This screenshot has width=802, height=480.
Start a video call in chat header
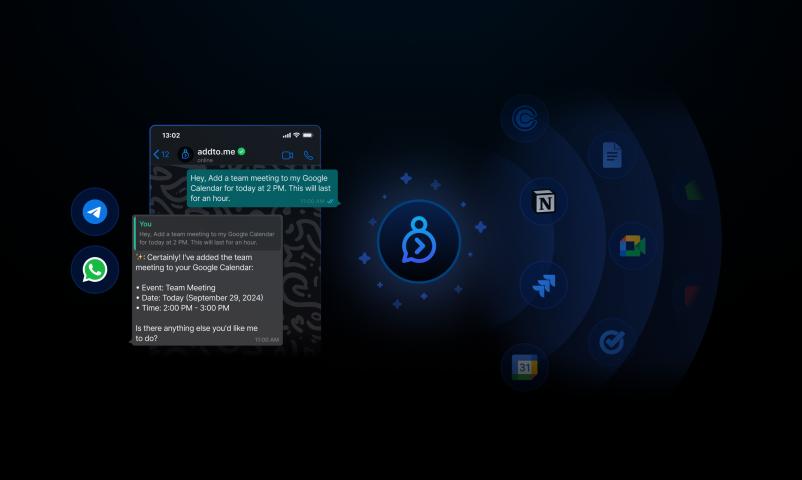pyautogui.click(x=287, y=155)
